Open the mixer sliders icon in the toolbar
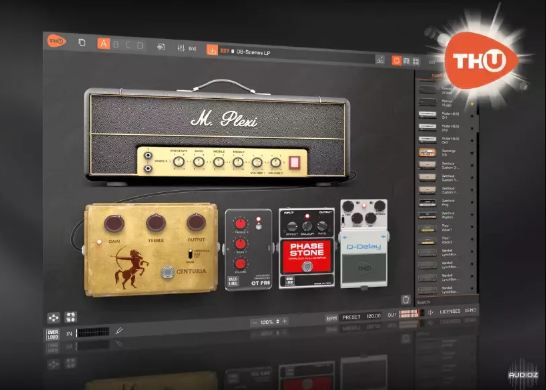 (x=181, y=48)
